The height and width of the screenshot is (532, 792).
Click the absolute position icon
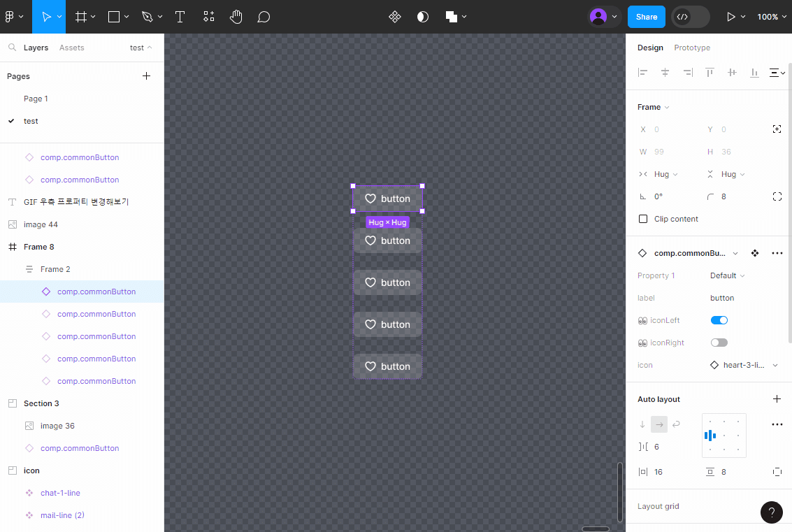point(777,129)
